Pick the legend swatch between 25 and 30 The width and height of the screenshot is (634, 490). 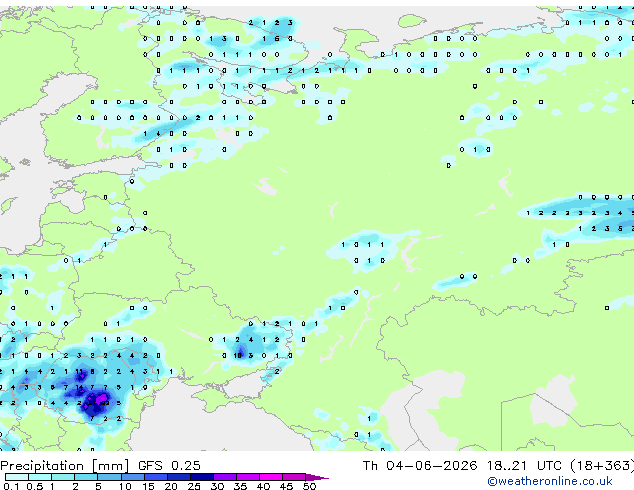click(201, 477)
